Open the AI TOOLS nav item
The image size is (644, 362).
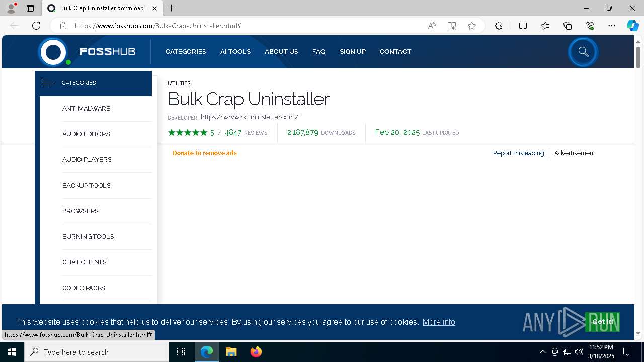[x=235, y=52]
